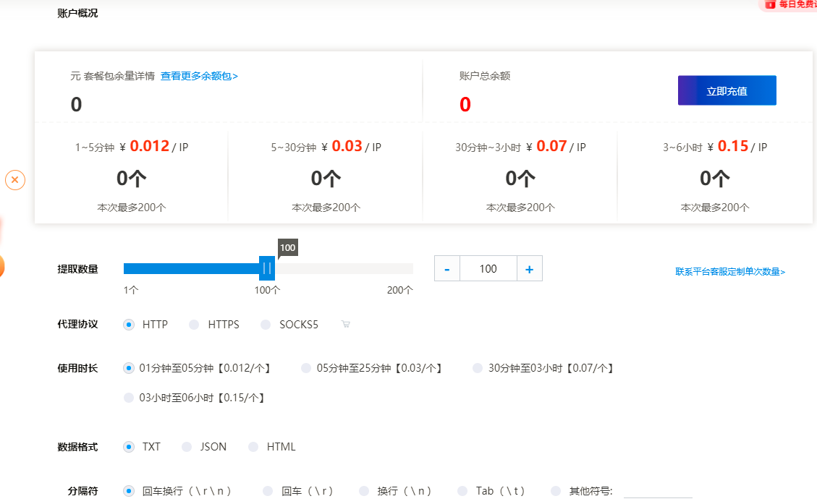This screenshot has width=817, height=504.
Task: Close the floating side panel via X icon
Action: click(x=15, y=179)
